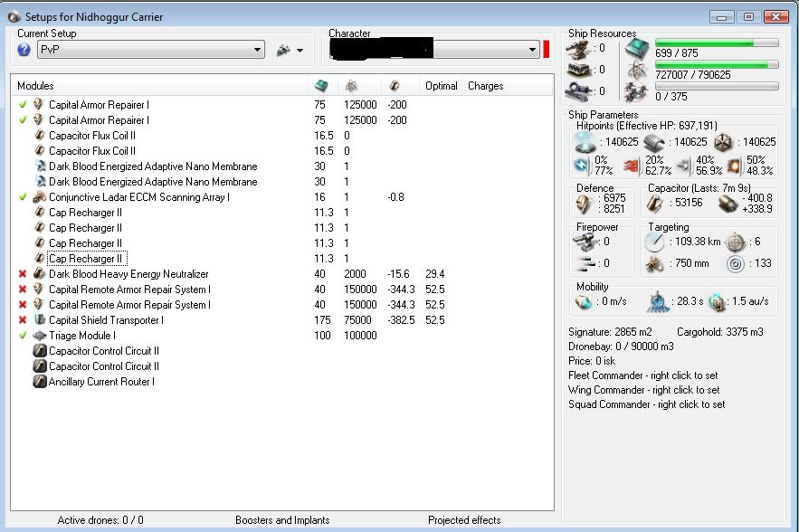Viewport: 799px width, 532px height.
Task: Click the scan resolution icon beside 750 mm
Action: pyautogui.click(x=654, y=263)
